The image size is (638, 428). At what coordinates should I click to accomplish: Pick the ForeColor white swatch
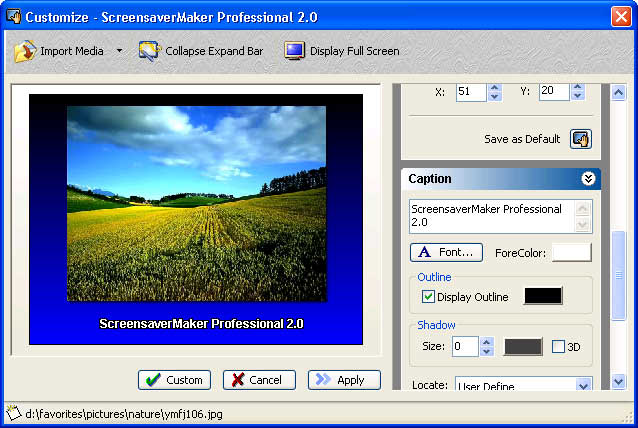pyautogui.click(x=571, y=253)
